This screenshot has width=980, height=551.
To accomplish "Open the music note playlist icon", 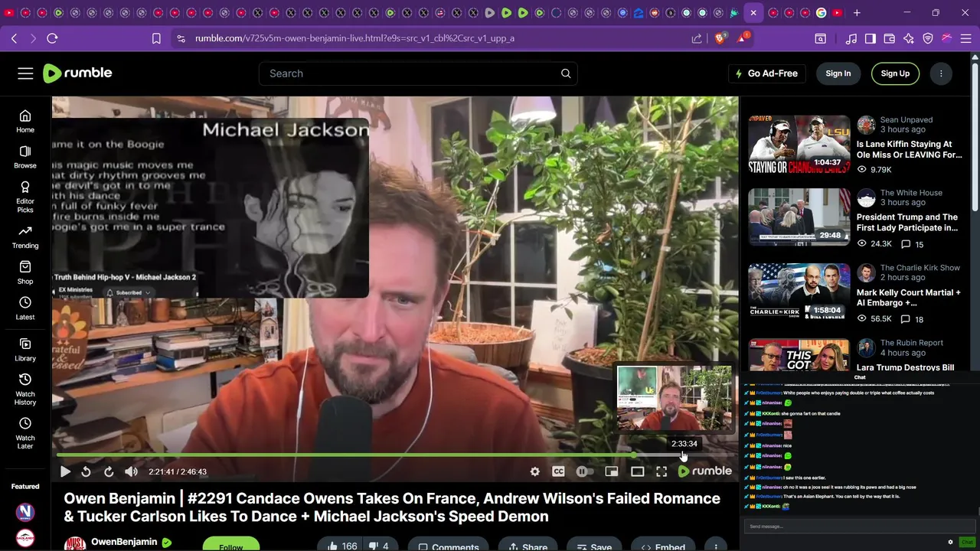I will [851, 38].
